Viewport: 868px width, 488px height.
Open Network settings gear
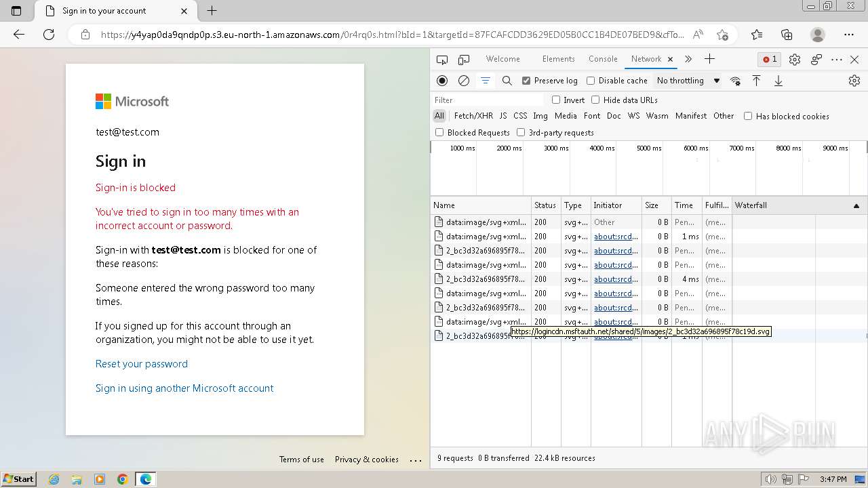tap(854, 81)
